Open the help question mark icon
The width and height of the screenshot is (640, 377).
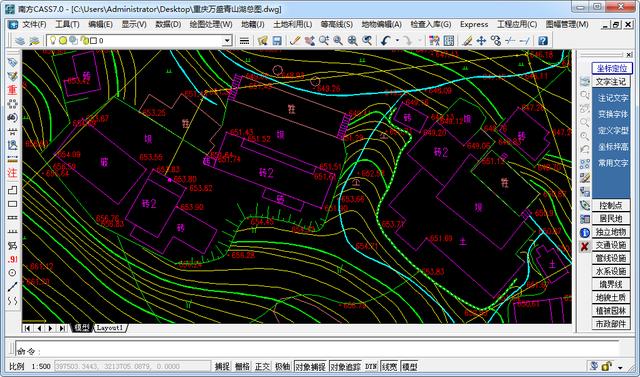tap(542, 40)
